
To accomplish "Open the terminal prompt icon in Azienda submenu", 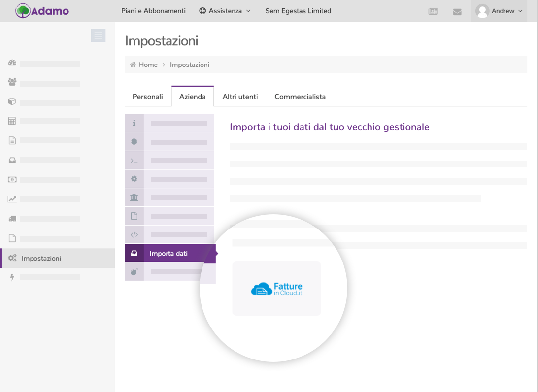I will 134,161.
